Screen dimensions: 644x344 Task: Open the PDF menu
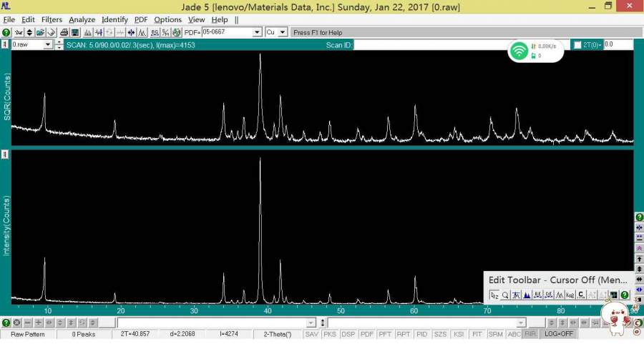pos(141,20)
